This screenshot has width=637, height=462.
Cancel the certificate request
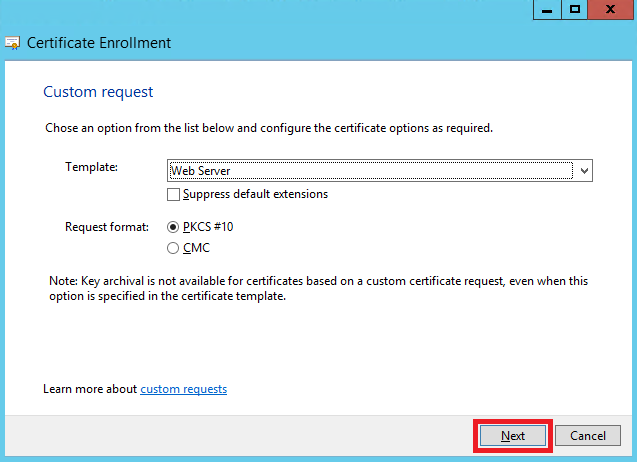point(587,436)
